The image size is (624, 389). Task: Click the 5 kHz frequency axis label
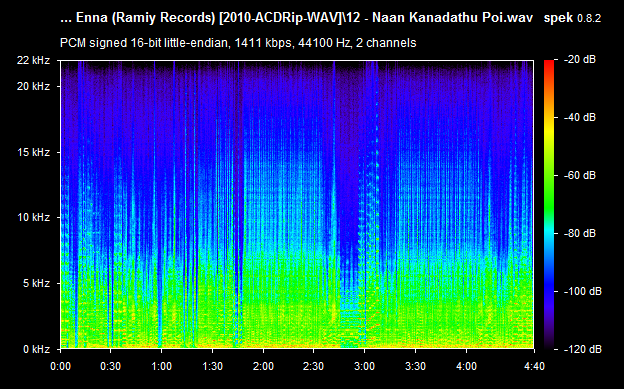click(36, 283)
